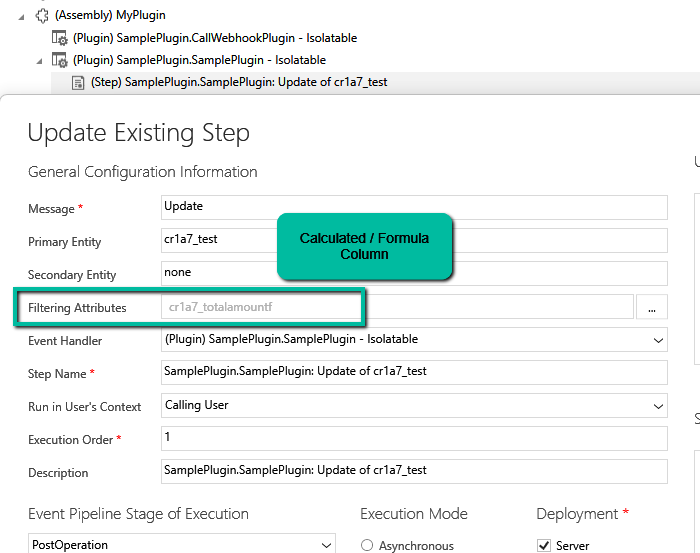Select the Update of cr1a7_test step

point(238,82)
